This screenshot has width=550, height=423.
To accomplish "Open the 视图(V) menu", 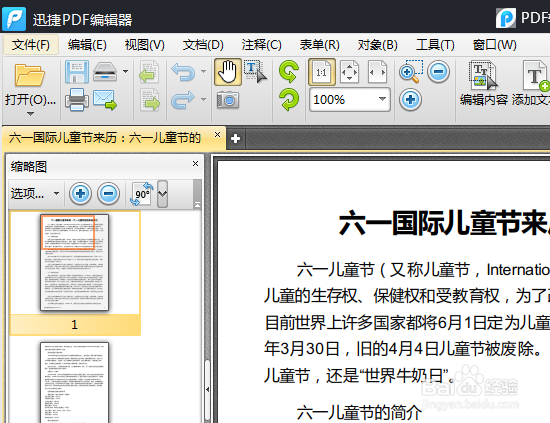I will [145, 45].
